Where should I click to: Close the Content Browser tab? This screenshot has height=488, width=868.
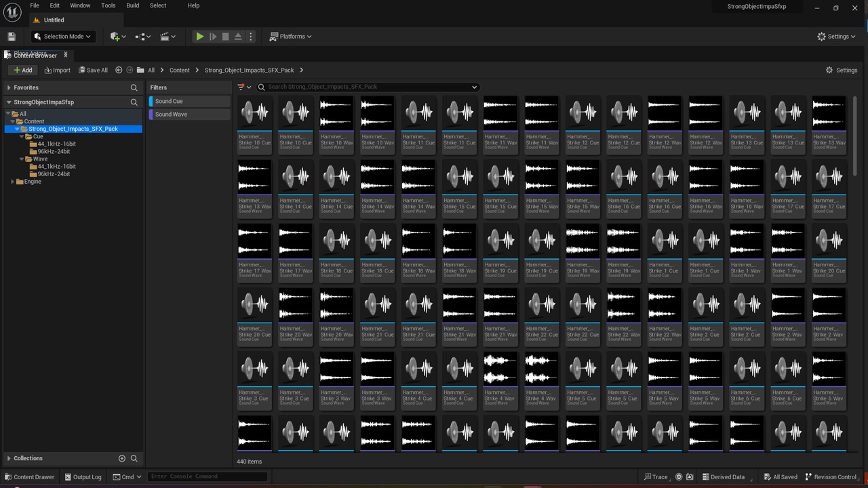(66, 55)
